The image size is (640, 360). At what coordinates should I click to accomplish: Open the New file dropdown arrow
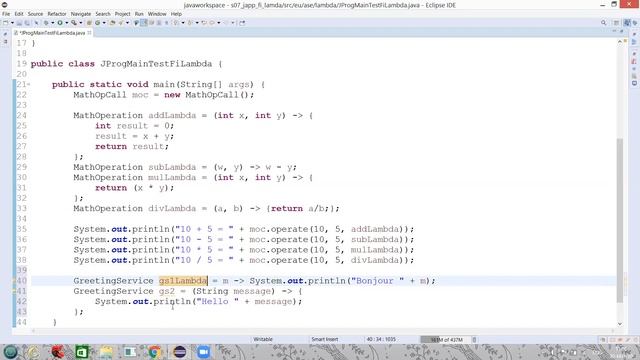pos(13,23)
